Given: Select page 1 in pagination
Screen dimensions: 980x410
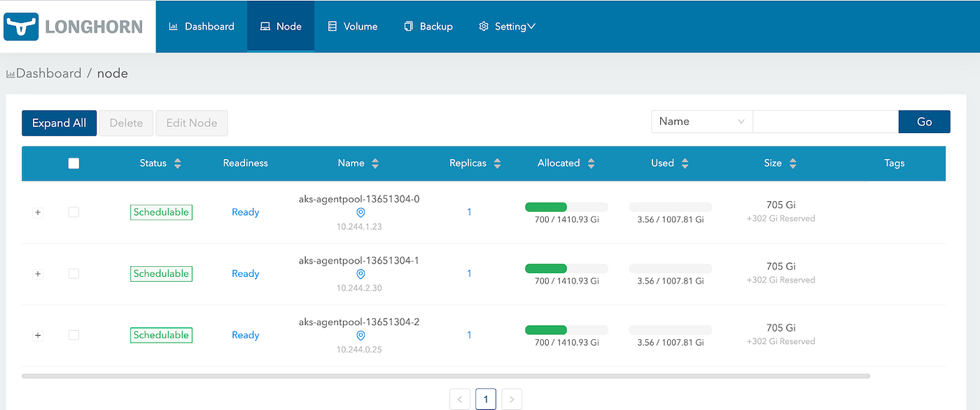Looking at the screenshot, I should pos(486,399).
